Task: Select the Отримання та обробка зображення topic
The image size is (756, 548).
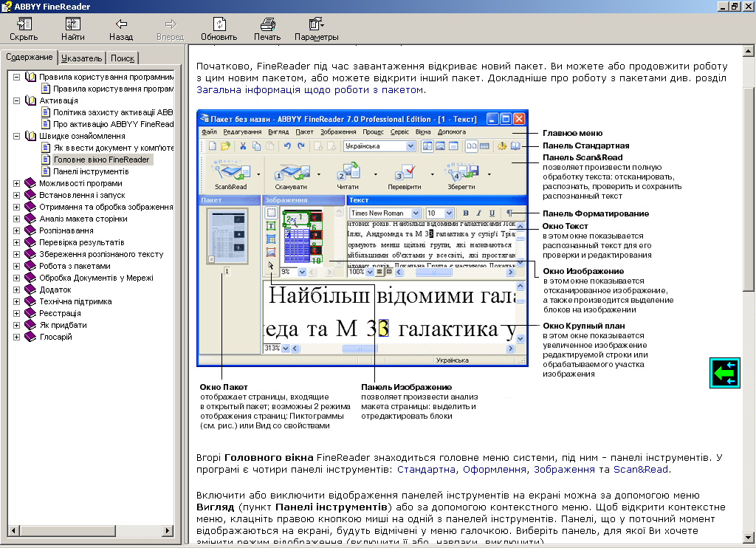Action: [106, 207]
